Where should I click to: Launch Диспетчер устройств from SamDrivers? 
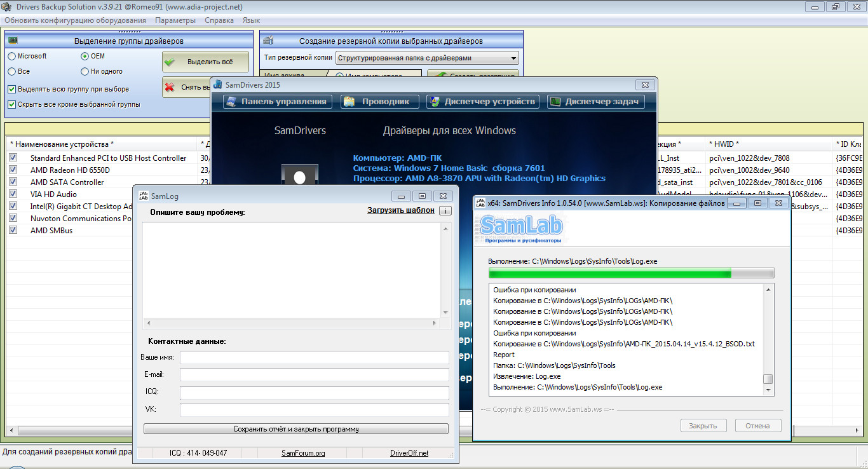coord(483,101)
